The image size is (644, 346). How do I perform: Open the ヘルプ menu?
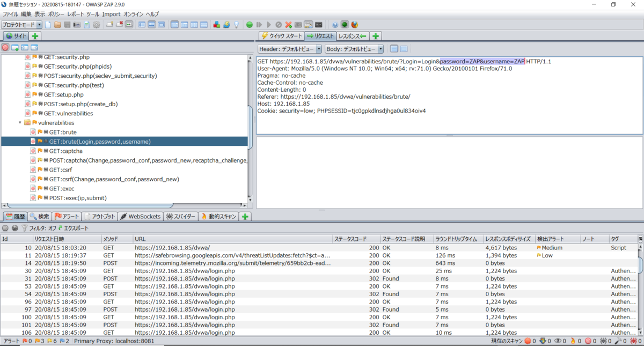[x=152, y=14]
